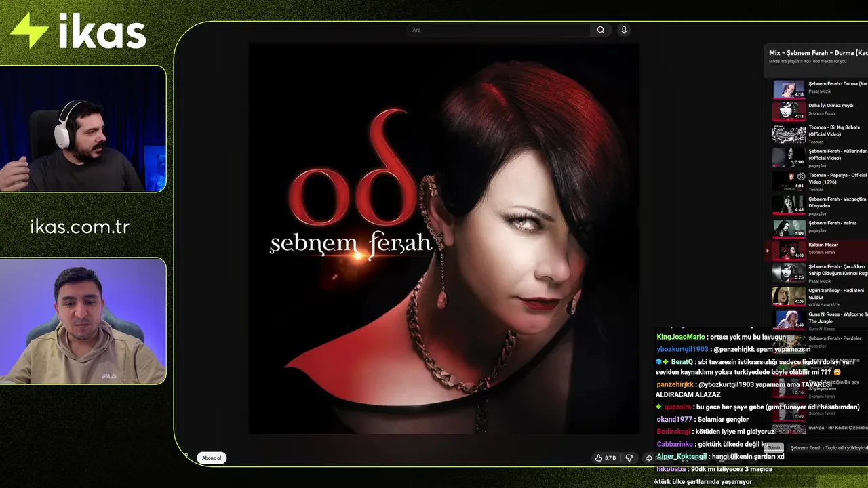Open playlist thumbnail for Durma
Viewport: 868px width, 488px height.
[x=789, y=89]
